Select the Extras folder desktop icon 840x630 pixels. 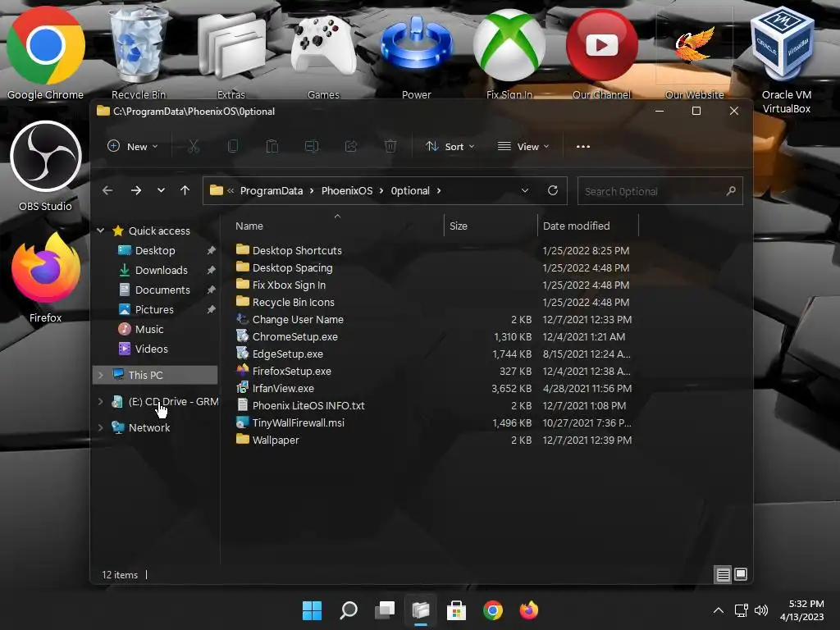coord(231,52)
